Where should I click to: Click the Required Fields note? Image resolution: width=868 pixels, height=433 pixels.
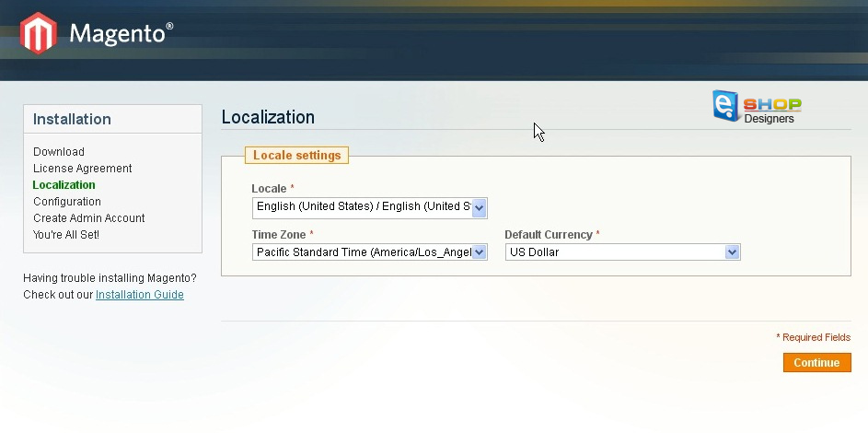tap(813, 337)
